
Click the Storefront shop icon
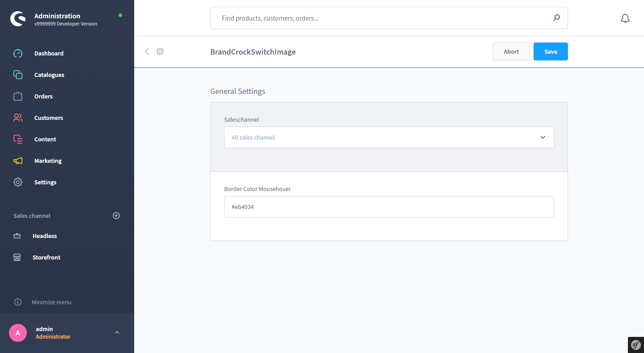click(17, 257)
